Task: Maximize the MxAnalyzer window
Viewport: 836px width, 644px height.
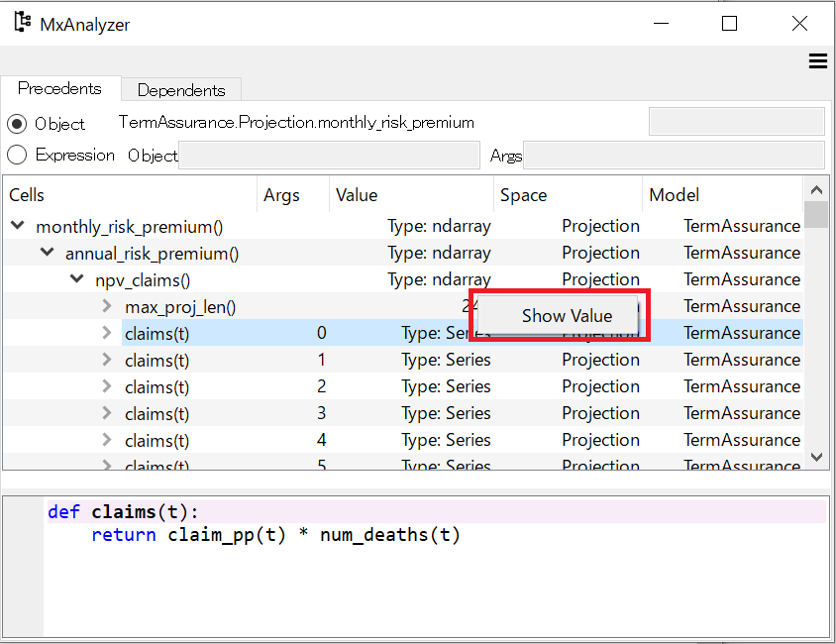Action: (730, 24)
